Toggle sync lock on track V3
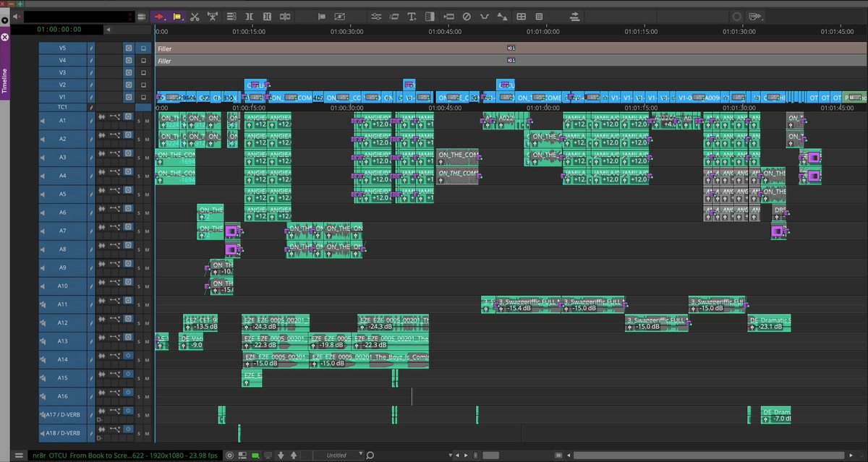This screenshot has width=868, height=462. [x=91, y=73]
